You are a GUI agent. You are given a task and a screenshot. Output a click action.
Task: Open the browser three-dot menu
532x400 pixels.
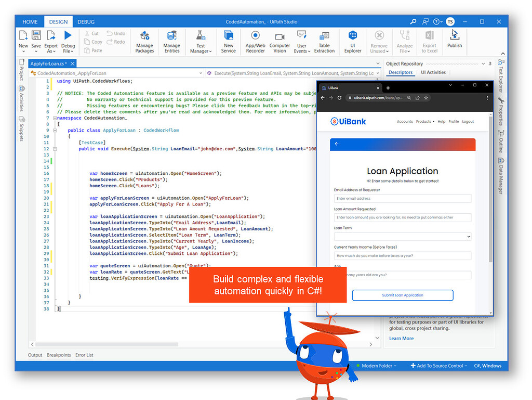487,98
